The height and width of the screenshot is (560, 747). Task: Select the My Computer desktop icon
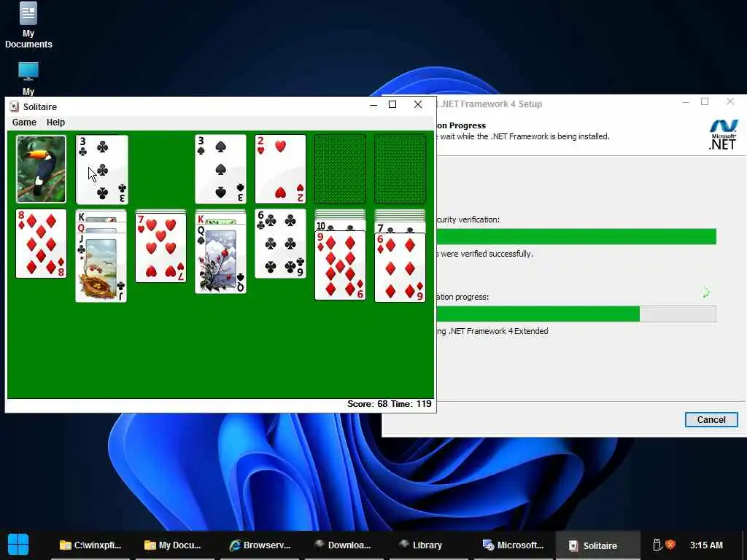(28, 79)
